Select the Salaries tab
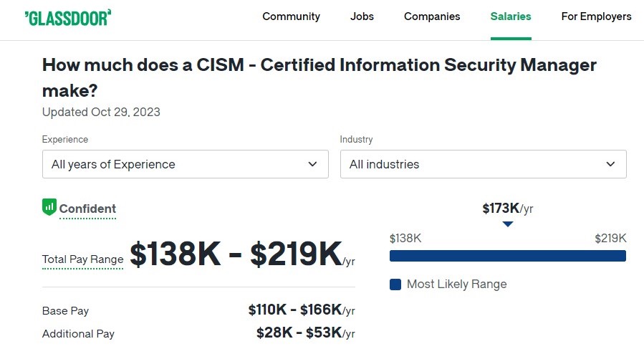The width and height of the screenshot is (644, 349). 511,16
